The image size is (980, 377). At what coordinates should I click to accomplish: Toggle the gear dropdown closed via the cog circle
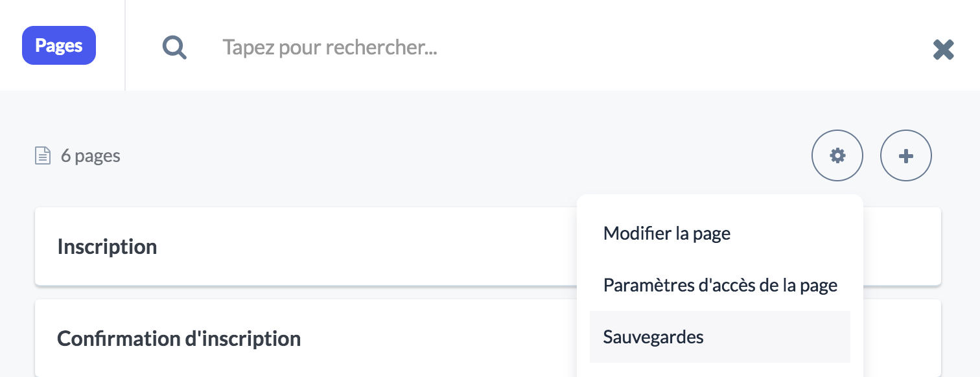(x=837, y=155)
